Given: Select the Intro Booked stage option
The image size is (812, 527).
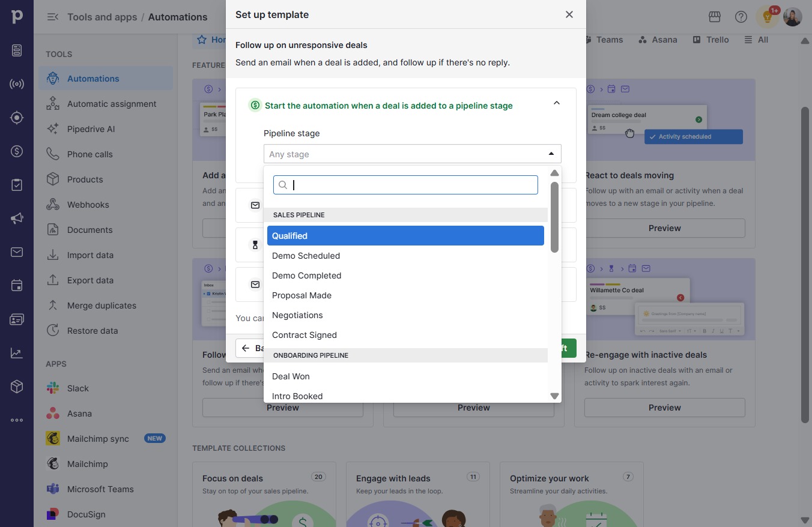Looking at the screenshot, I should (405, 396).
